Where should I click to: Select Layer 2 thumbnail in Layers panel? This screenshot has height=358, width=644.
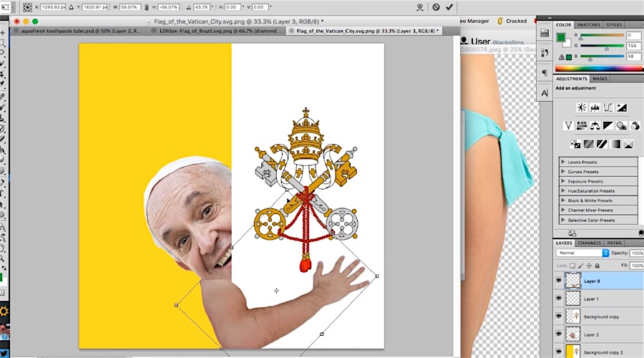coord(572,334)
